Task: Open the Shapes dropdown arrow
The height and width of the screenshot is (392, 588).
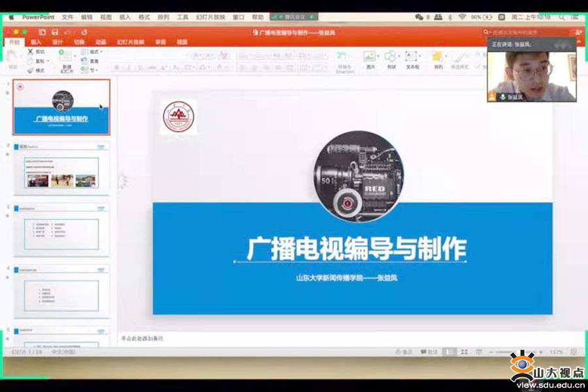Action: coord(399,56)
